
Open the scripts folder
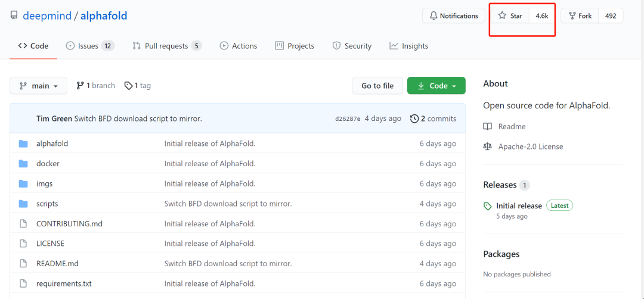click(47, 204)
